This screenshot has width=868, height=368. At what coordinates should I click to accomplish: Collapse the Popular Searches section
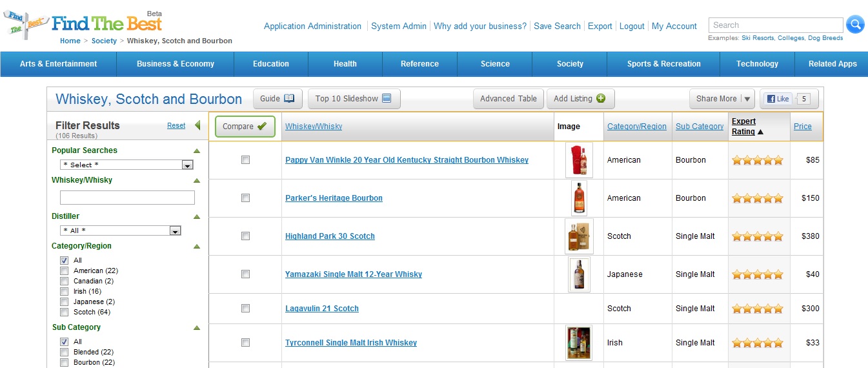coord(197,150)
